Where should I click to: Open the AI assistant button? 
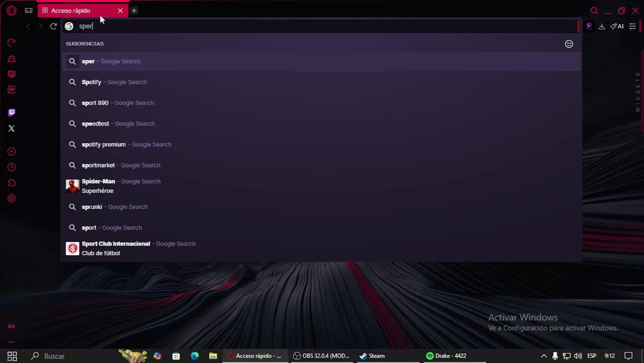[x=617, y=26]
